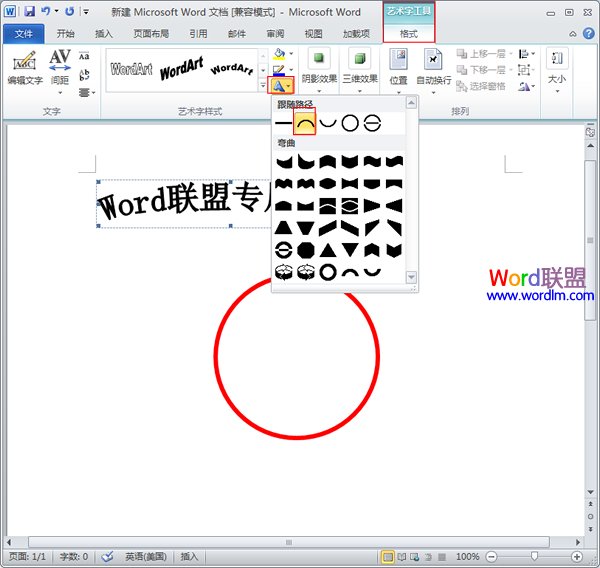Open the Selection Pane (选择窗格)
This screenshot has height=568, width=600.
pos(481,86)
